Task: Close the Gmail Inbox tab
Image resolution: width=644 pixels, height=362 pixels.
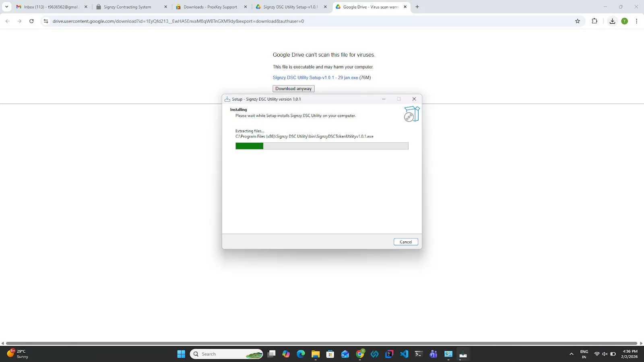Action: (x=86, y=7)
